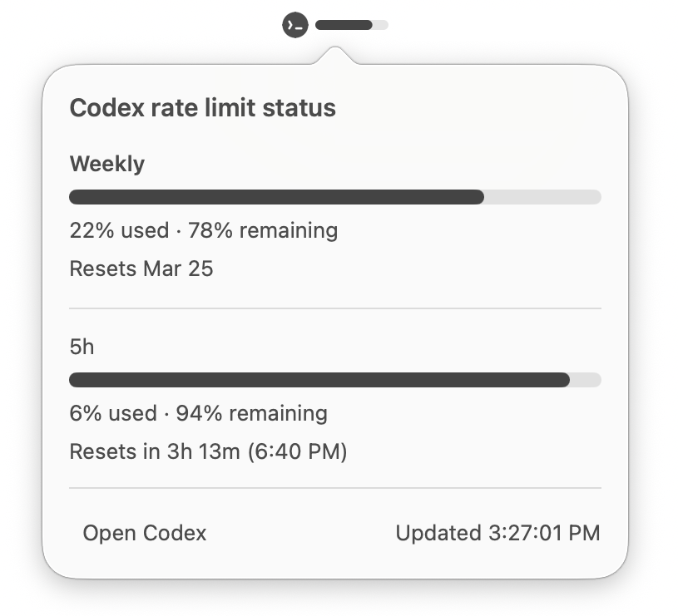Select the 5h section heading
This screenshot has width=678, height=616.
pos(82,347)
